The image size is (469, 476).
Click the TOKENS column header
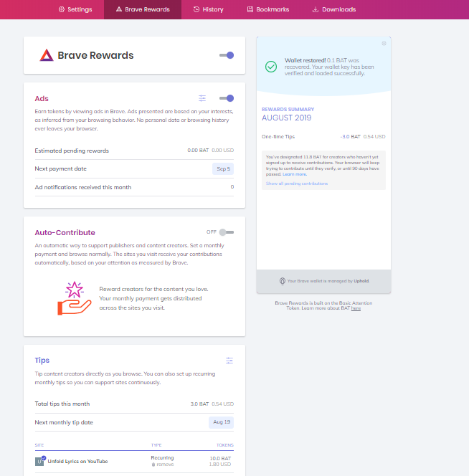click(225, 445)
